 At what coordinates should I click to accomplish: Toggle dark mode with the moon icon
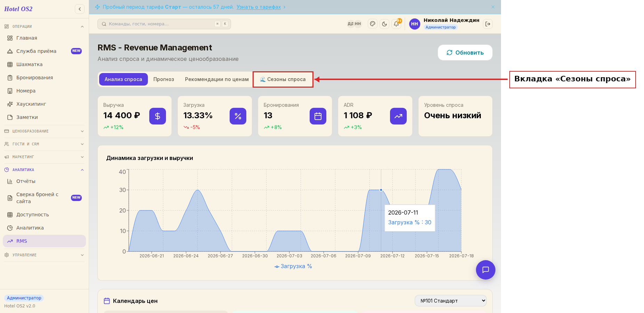point(384,24)
